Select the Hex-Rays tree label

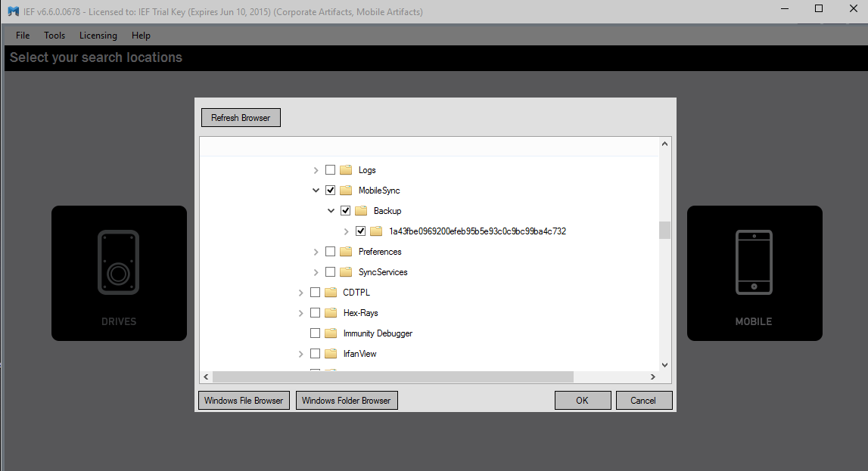pyautogui.click(x=360, y=313)
